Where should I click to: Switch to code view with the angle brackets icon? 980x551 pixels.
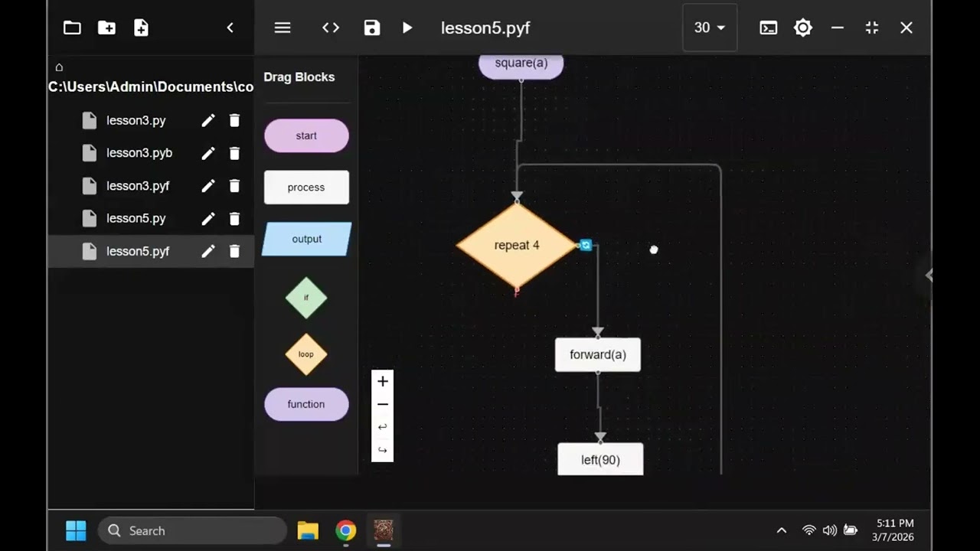pyautogui.click(x=331, y=28)
